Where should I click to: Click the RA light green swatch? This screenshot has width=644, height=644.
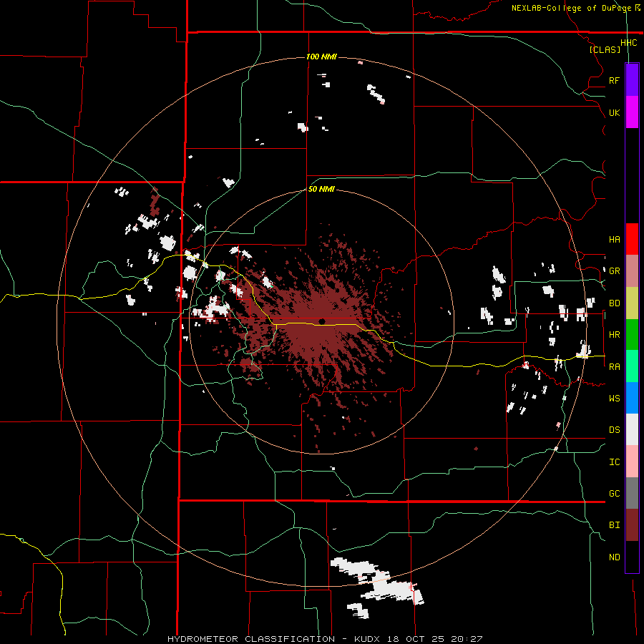tap(632, 366)
